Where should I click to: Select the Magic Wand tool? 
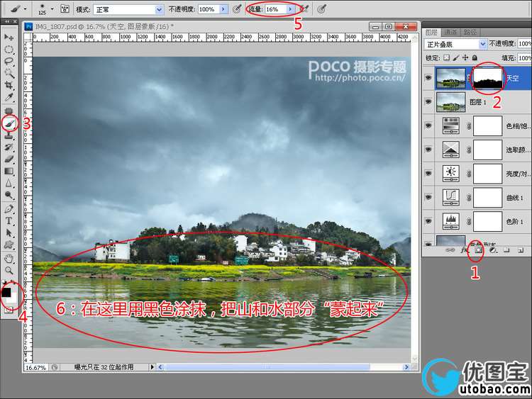click(x=9, y=73)
